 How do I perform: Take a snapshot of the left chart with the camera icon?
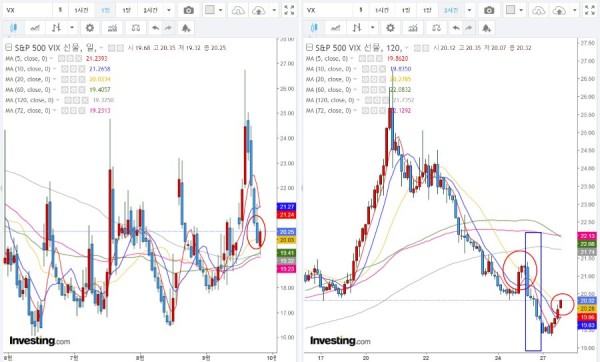pyautogui.click(x=189, y=10)
